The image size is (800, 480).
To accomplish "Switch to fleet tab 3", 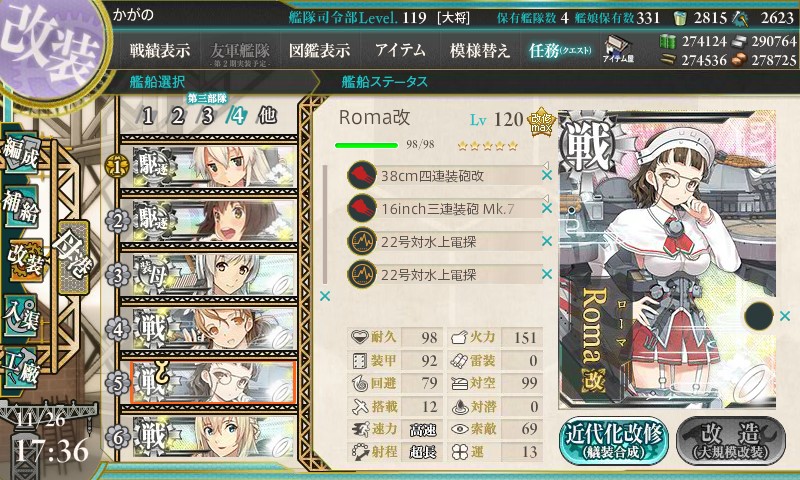I will (x=207, y=116).
